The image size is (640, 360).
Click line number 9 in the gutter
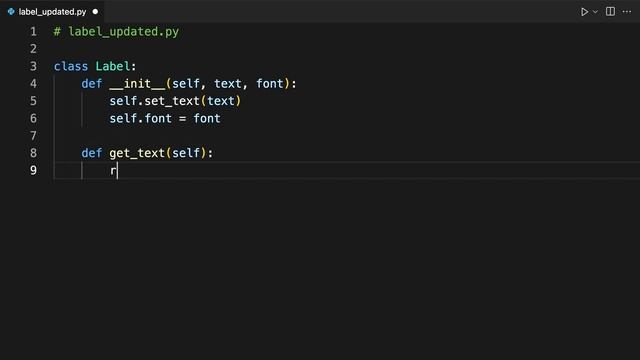tap(33, 170)
